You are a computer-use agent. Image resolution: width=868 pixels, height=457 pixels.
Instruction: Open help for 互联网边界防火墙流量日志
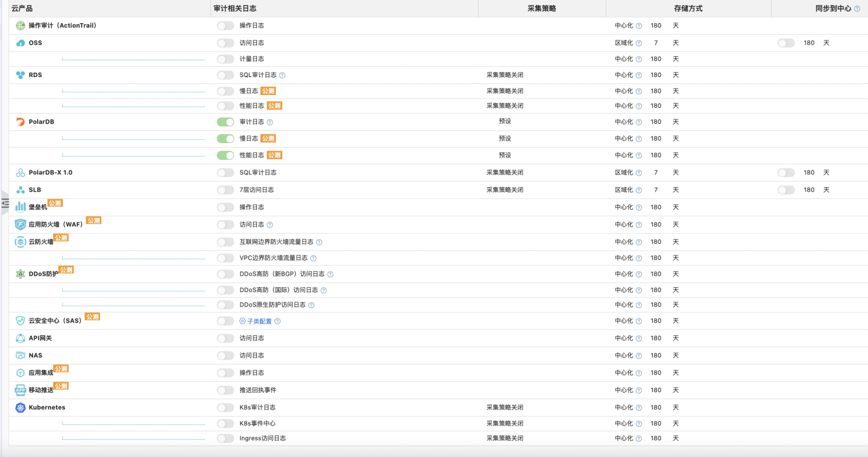coord(319,242)
